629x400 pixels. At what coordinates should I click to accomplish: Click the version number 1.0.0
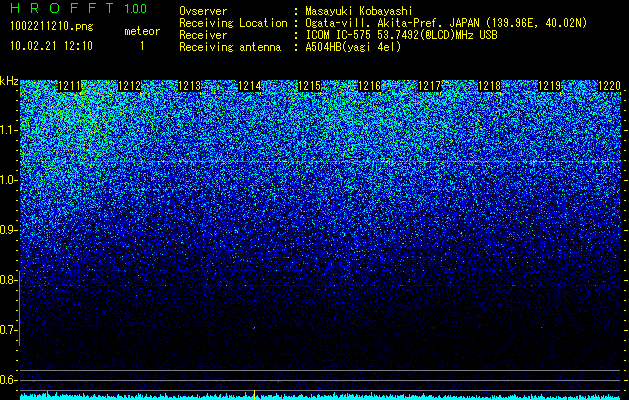(x=136, y=8)
